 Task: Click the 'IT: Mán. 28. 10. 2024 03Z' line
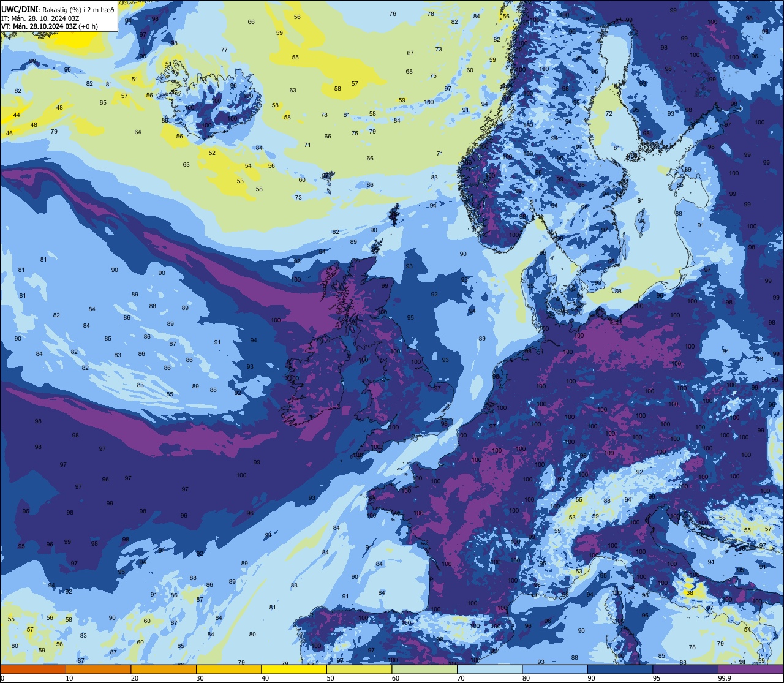click(x=41, y=18)
